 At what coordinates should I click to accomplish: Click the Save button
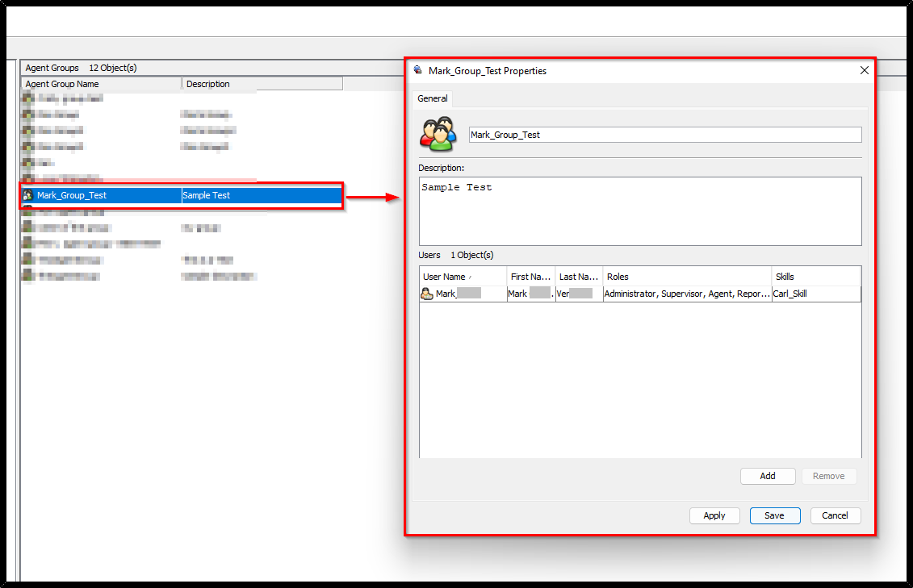774,515
